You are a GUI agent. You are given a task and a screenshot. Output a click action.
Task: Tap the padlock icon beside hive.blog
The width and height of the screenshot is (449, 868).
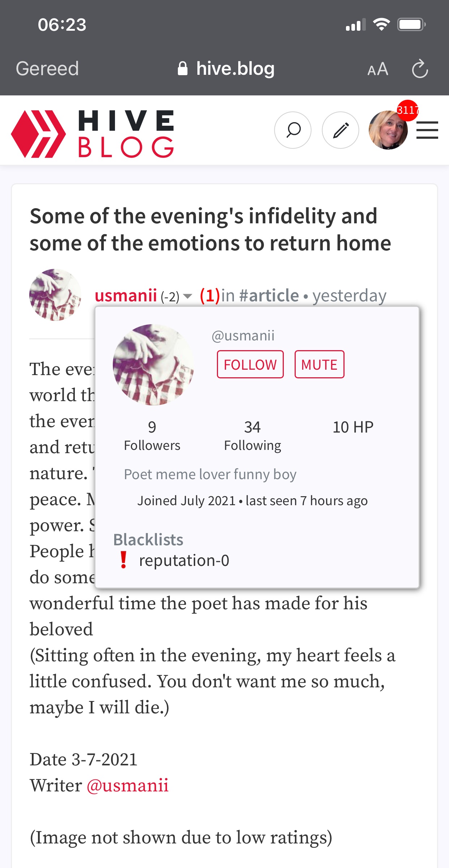pyautogui.click(x=183, y=68)
